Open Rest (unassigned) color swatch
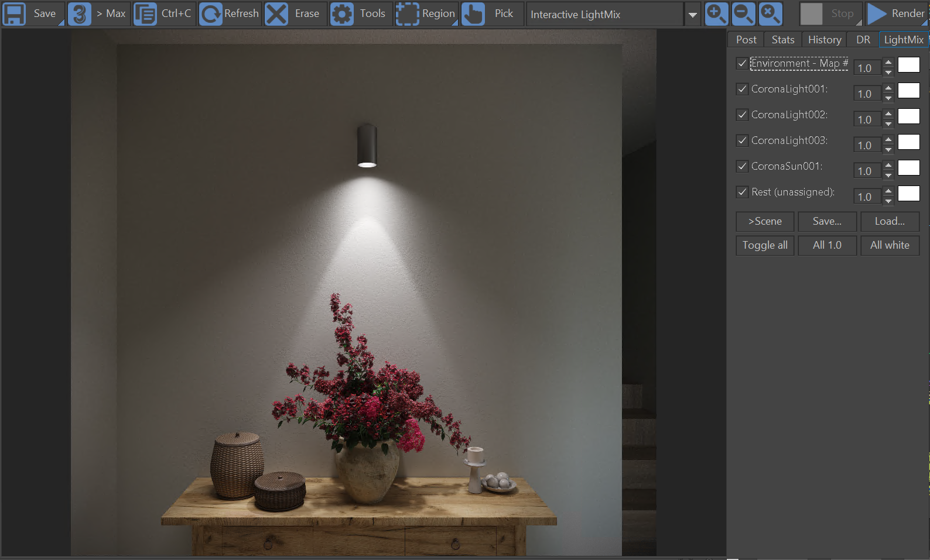The image size is (930, 560). click(909, 193)
